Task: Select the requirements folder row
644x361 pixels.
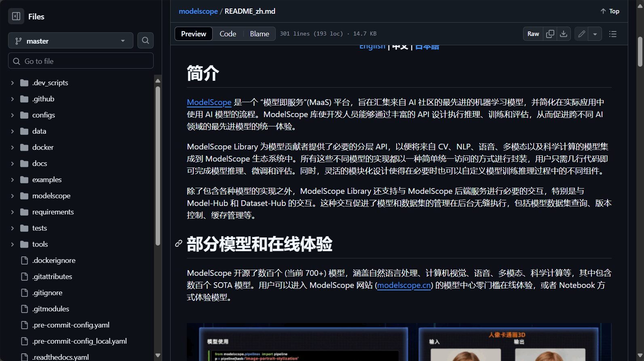Action: pos(81,212)
